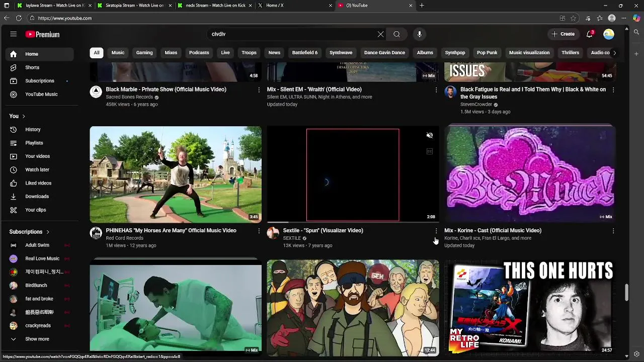Go back with the browser back arrow
Viewport: 644px width, 362px height.
[x=7, y=18]
